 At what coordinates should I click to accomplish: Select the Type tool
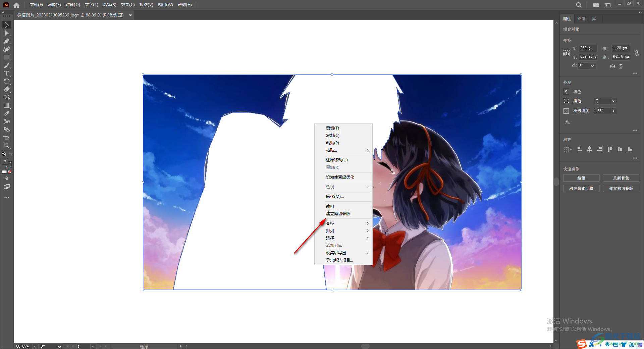(x=6, y=73)
